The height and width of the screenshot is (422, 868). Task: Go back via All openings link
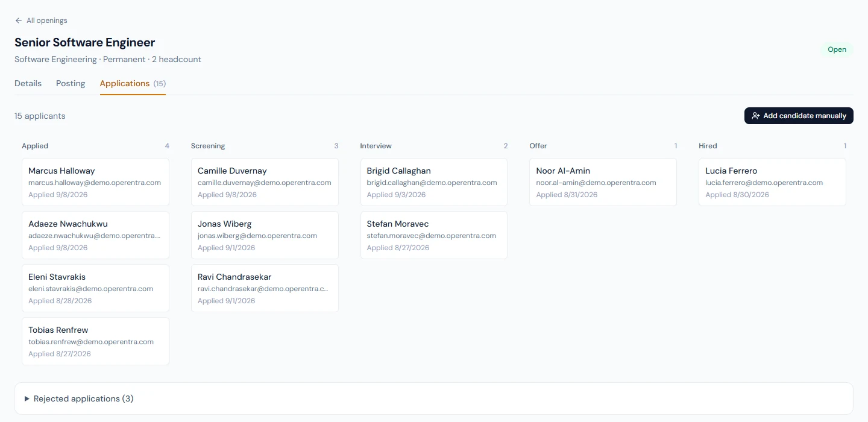pos(41,20)
